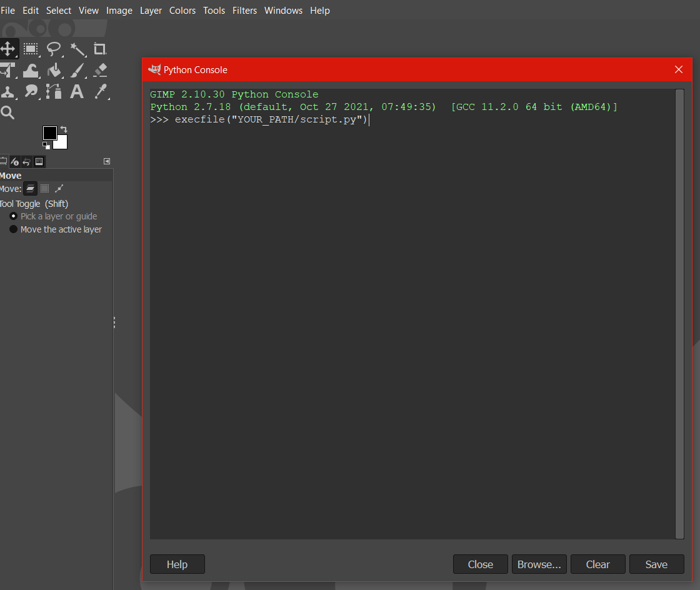Select the Warp Transform tool
Viewport: 700px width, 590px height.
point(31,71)
